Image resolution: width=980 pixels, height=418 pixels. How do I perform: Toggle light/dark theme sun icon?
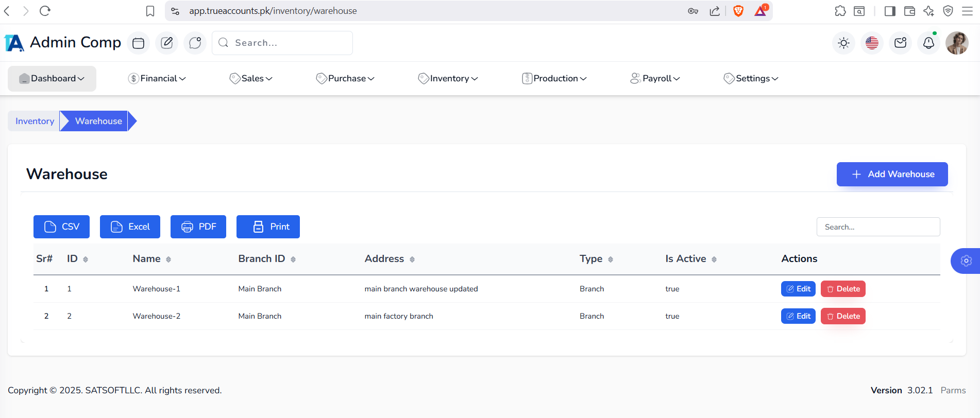point(843,43)
